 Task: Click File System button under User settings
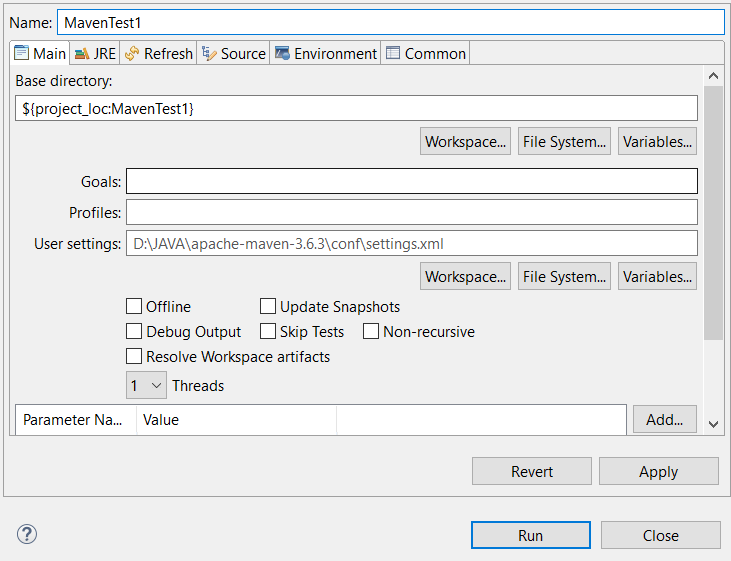point(564,276)
